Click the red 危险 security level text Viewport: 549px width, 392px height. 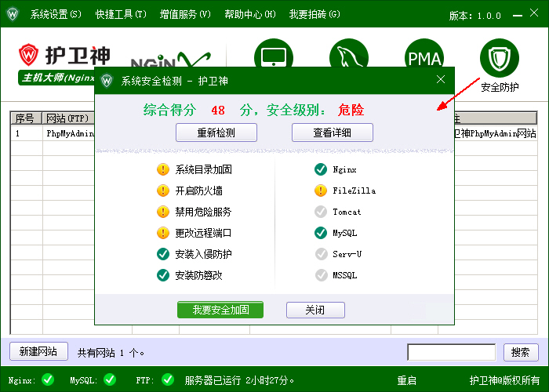coord(351,110)
